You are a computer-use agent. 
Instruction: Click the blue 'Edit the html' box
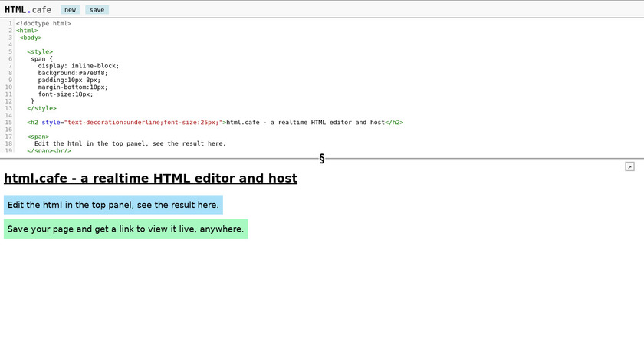[113, 205]
